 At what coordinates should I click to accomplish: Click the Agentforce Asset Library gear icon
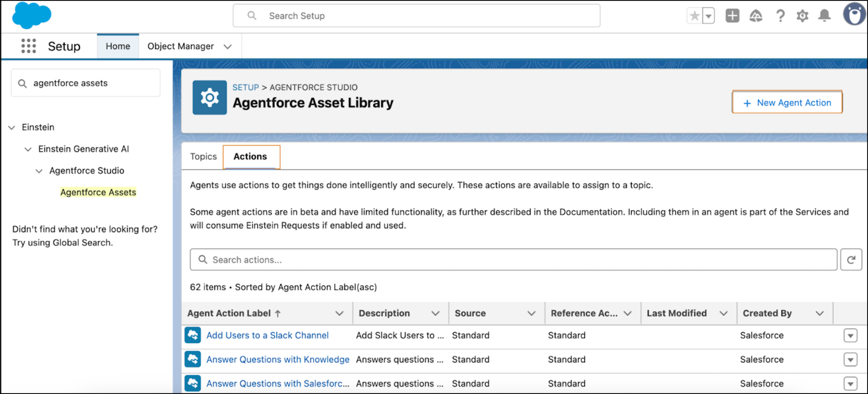click(x=209, y=98)
